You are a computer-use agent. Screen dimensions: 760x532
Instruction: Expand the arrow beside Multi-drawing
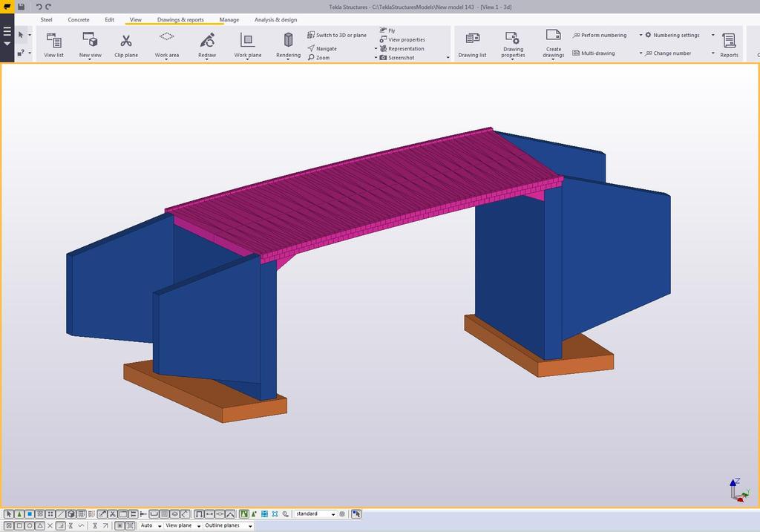pyautogui.click(x=641, y=53)
